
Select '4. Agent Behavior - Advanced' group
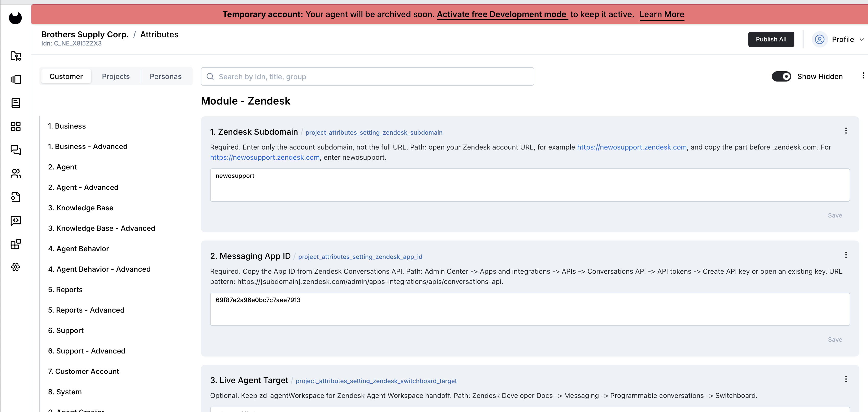[99, 269]
